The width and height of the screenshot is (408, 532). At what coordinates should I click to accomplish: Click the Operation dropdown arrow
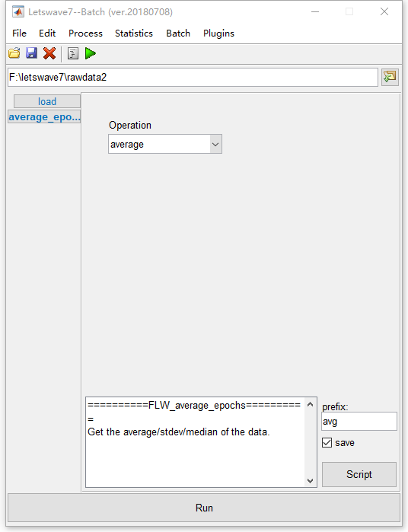click(x=215, y=144)
